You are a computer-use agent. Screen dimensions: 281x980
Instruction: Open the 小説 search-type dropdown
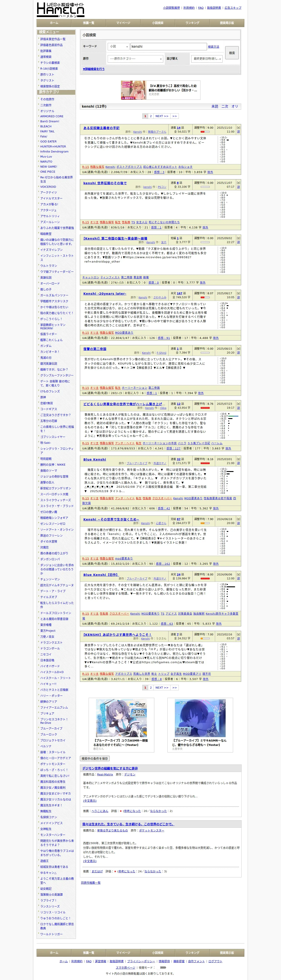[118, 46]
